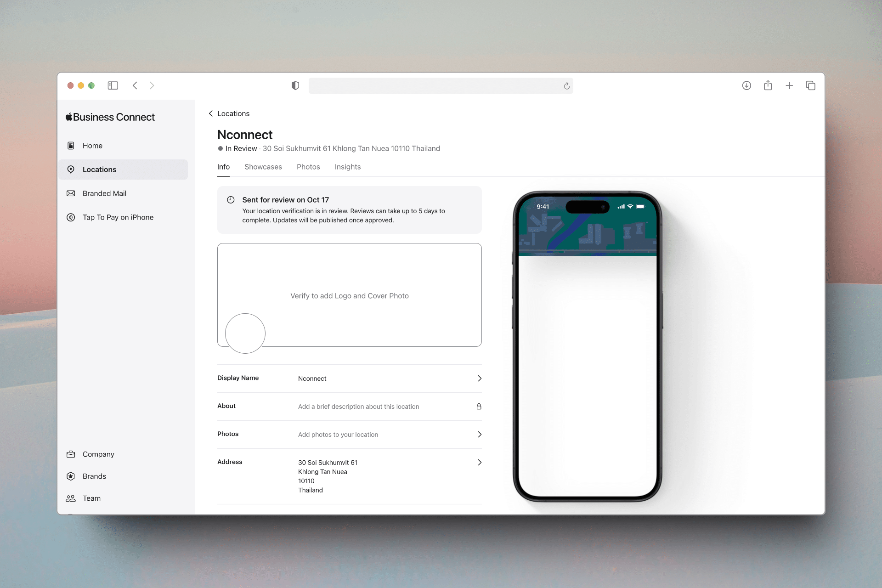Expand the Display Name field
Image resolution: width=882 pixels, height=588 pixels.
pyautogui.click(x=480, y=378)
